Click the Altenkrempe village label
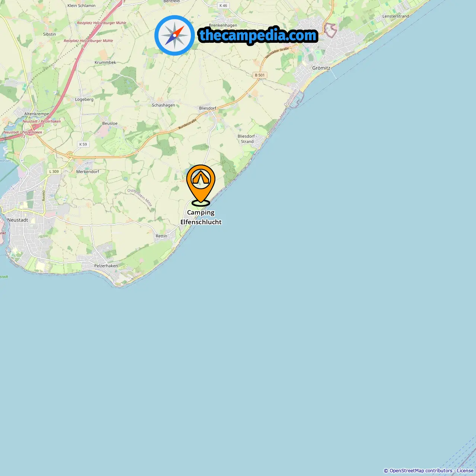The height and width of the screenshot is (476, 476). click(36, 114)
